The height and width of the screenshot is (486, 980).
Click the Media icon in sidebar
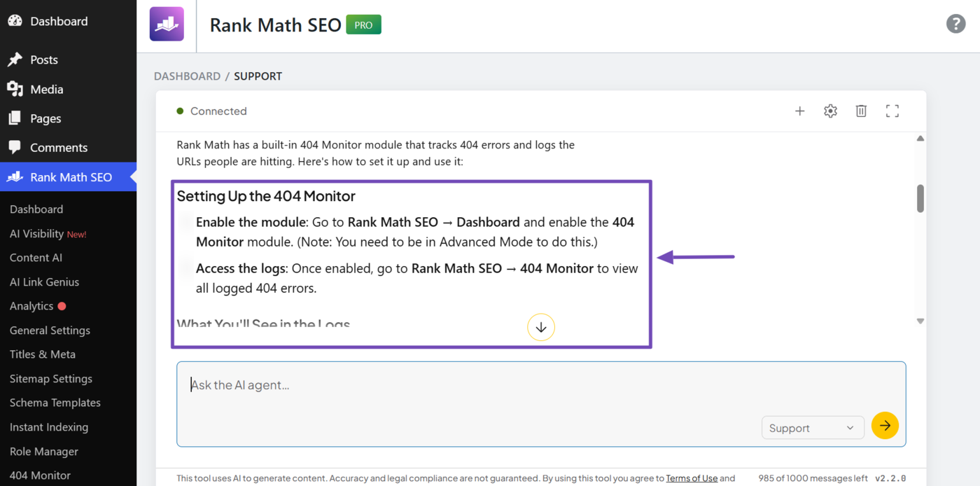[15, 89]
